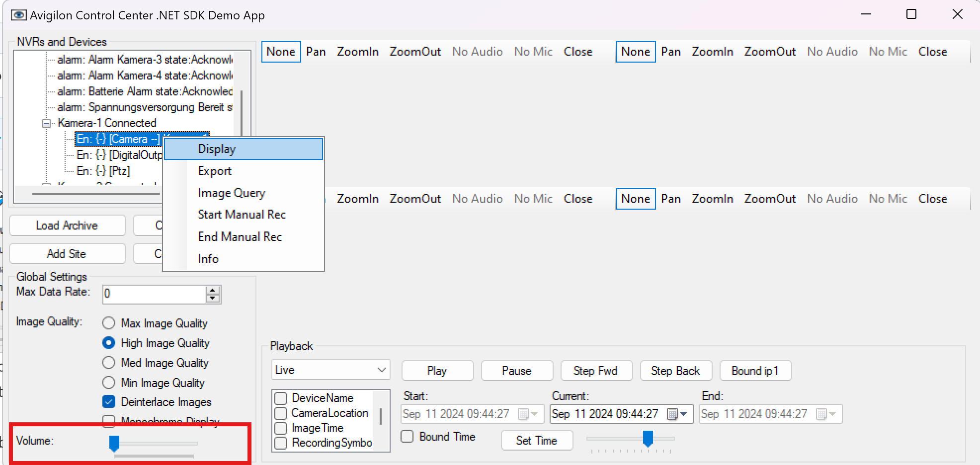This screenshot has height=465, width=980.
Task: Select ZoomIn in top-right video panel
Action: click(x=713, y=52)
